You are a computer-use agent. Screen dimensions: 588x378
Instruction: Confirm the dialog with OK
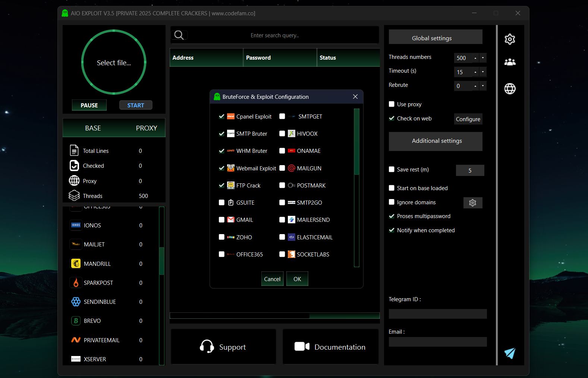(297, 279)
